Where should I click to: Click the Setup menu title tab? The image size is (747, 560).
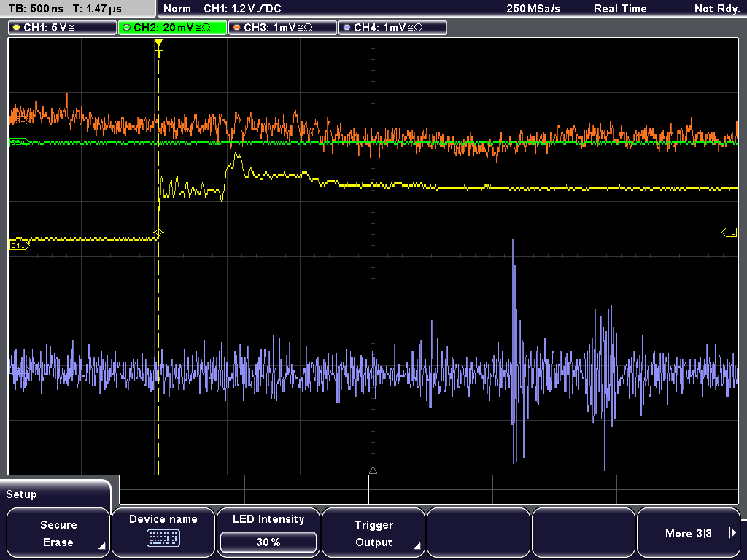tap(55, 494)
